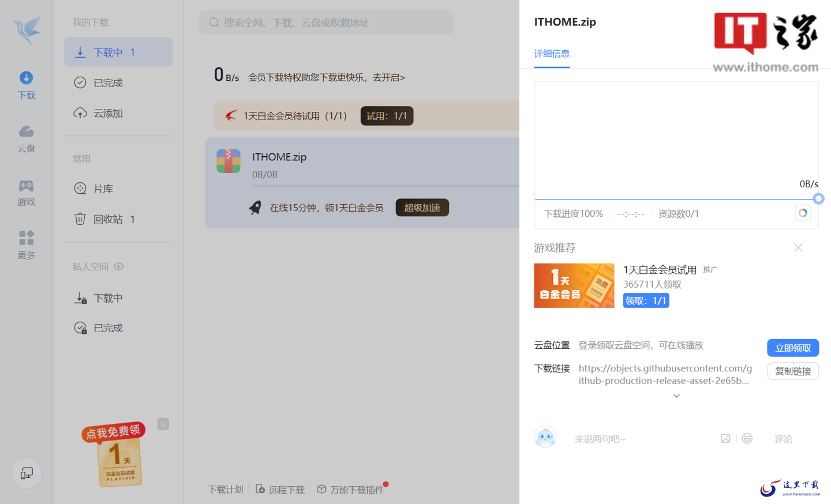Image resolution: width=831 pixels, height=504 pixels.
Task: Close the 点我免费领 promo badge
Action: point(163,424)
